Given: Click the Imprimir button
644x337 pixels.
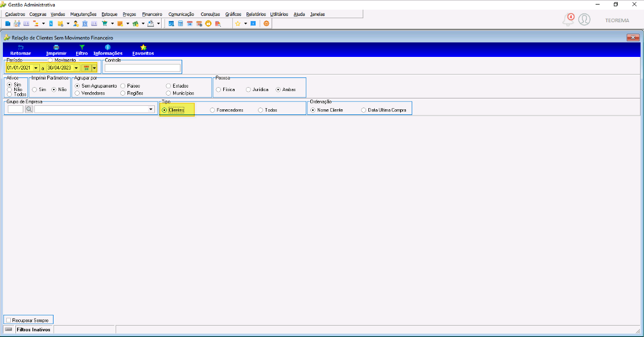Looking at the screenshot, I should tap(56, 50).
